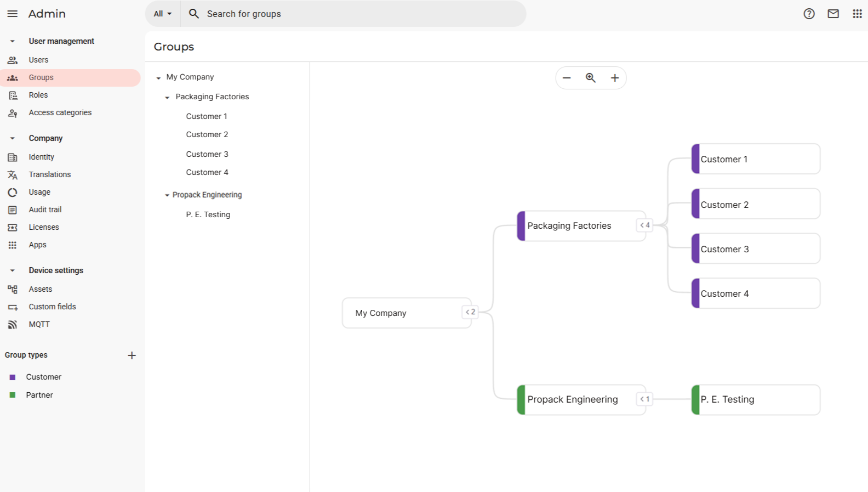
Task: Click the Customer 2 diagram card
Action: [x=756, y=204]
